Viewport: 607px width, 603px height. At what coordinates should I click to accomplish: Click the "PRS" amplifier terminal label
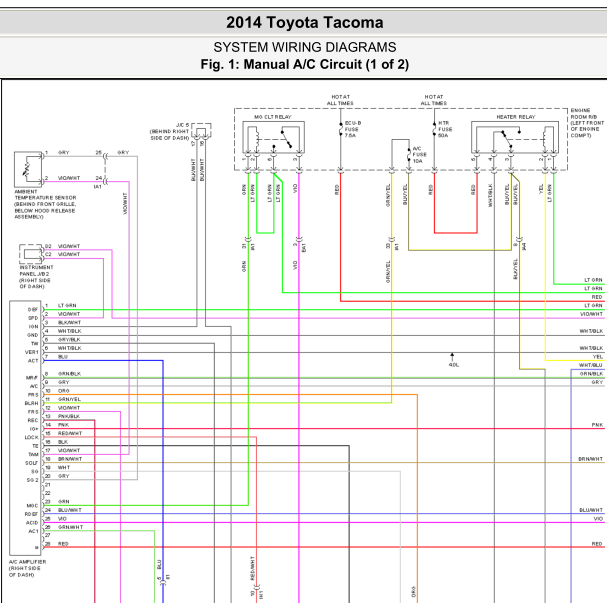33,395
